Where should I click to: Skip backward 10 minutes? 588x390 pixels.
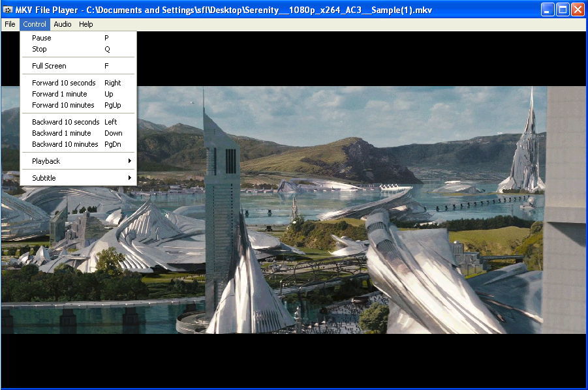64,143
